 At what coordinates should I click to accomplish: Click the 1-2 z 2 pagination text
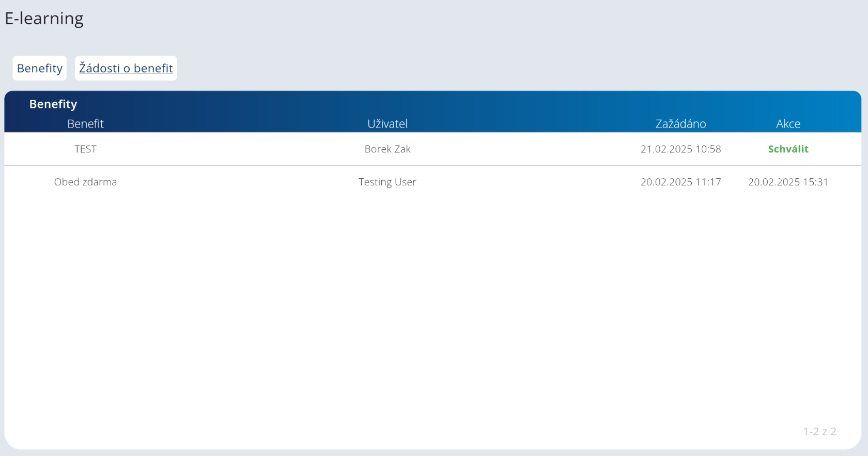(x=819, y=431)
